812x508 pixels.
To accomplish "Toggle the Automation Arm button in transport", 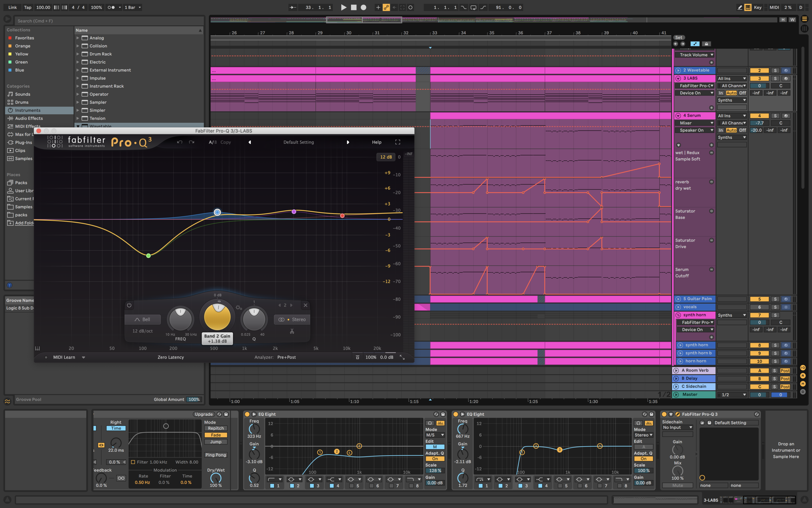I will pyautogui.click(x=387, y=7).
